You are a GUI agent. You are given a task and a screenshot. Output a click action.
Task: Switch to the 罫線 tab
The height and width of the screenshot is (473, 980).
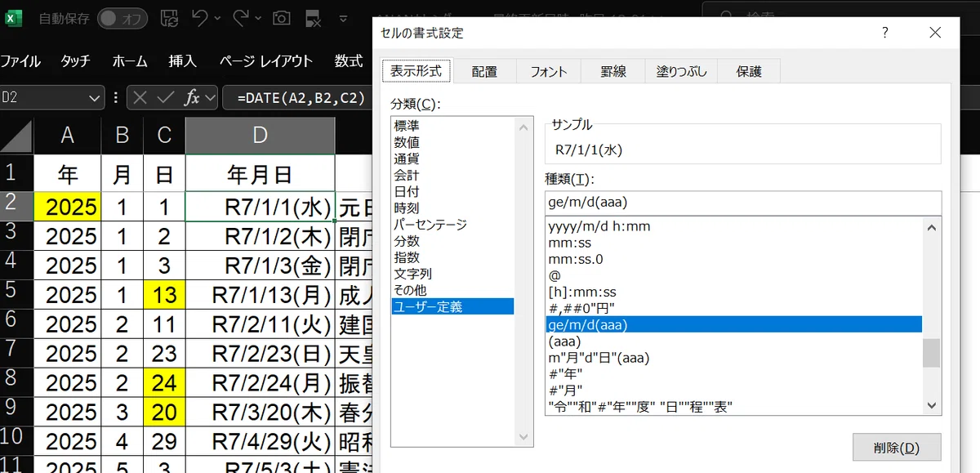613,72
